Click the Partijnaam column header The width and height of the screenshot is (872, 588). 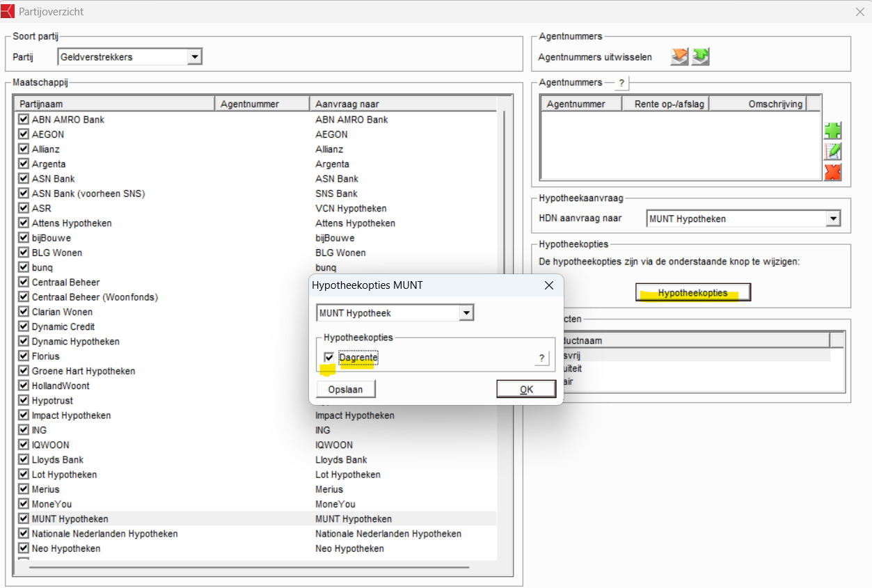[115, 104]
